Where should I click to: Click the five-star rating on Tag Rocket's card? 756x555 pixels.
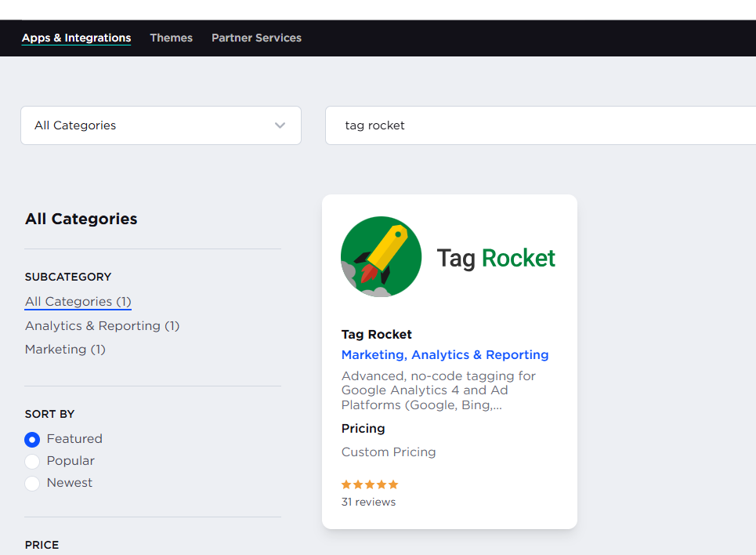pos(369,484)
